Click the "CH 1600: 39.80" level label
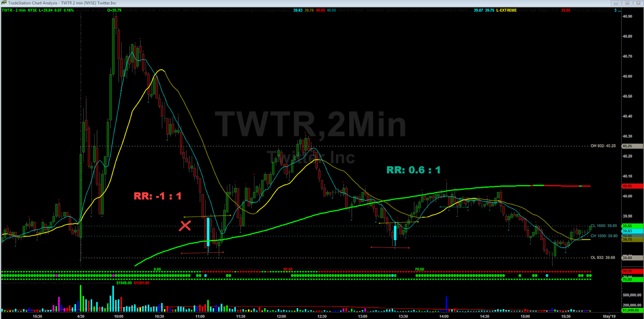644x319 pixels. tap(604, 236)
